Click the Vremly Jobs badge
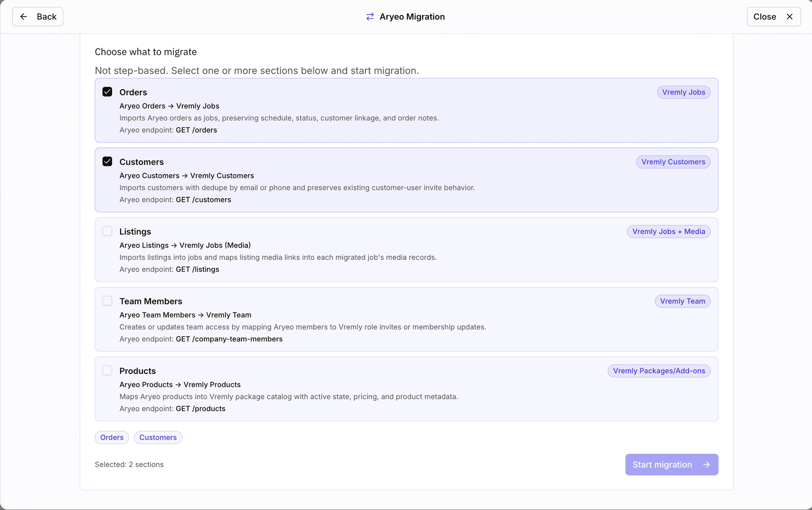 pyautogui.click(x=683, y=92)
